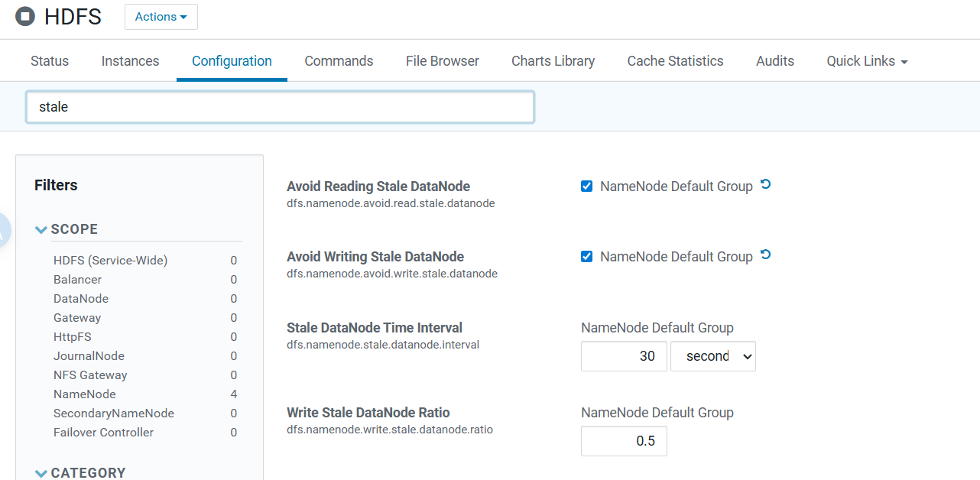Image resolution: width=980 pixels, height=480 pixels.
Task: Filter by NameNode scope
Action: click(x=85, y=394)
